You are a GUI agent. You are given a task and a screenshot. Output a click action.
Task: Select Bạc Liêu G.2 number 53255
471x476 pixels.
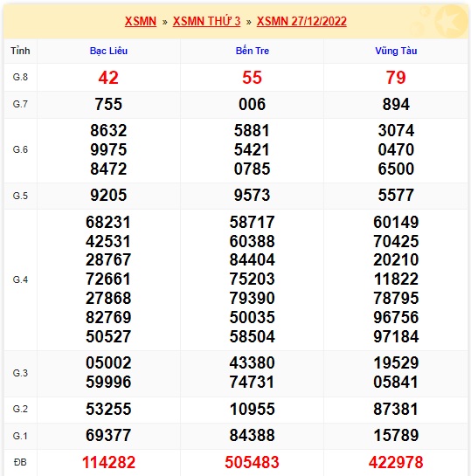point(108,409)
